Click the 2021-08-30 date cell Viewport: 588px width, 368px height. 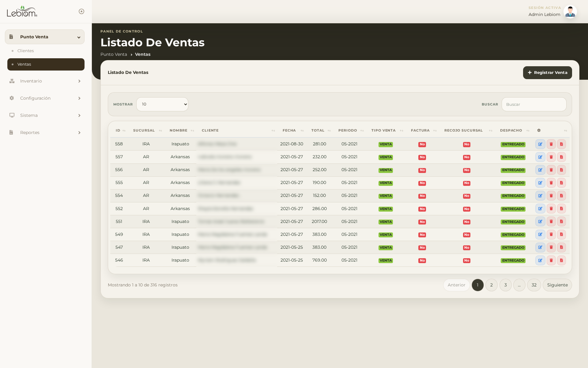click(292, 144)
